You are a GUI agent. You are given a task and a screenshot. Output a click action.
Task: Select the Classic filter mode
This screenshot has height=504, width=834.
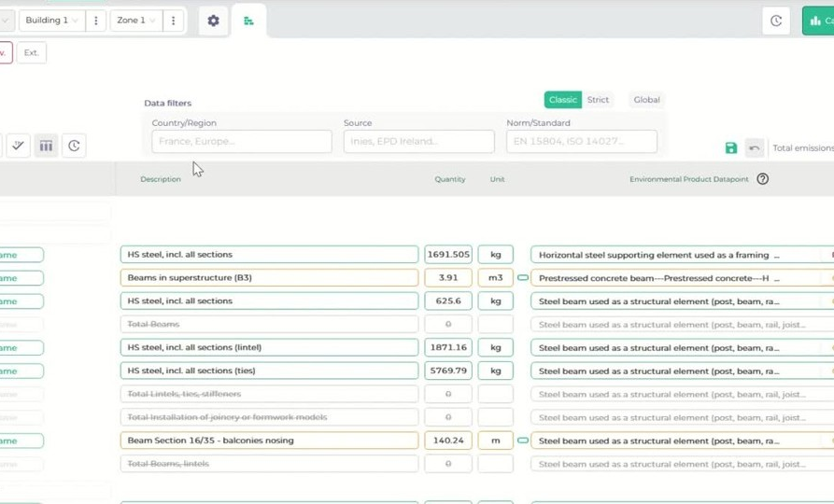(563, 100)
